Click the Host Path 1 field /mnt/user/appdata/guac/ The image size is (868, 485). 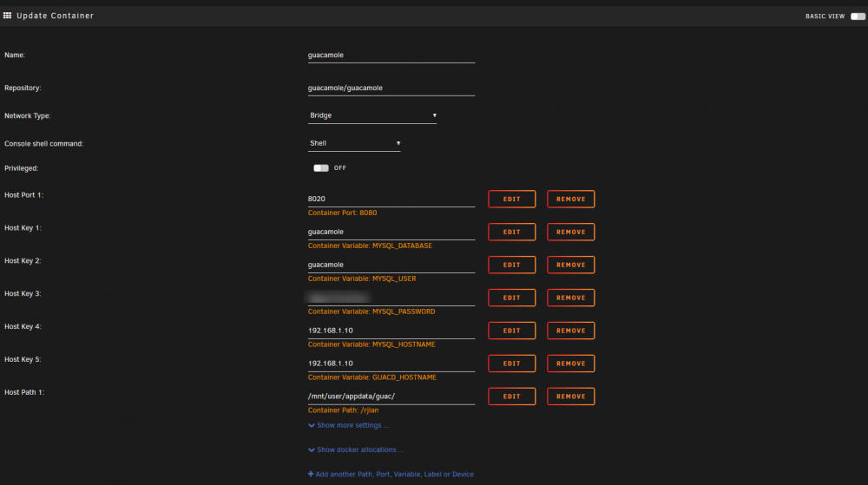pyautogui.click(x=391, y=397)
